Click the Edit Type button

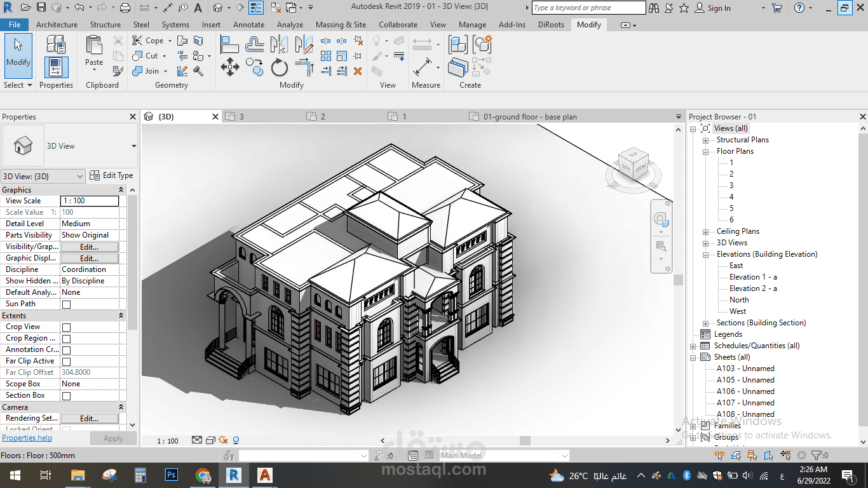coord(112,176)
